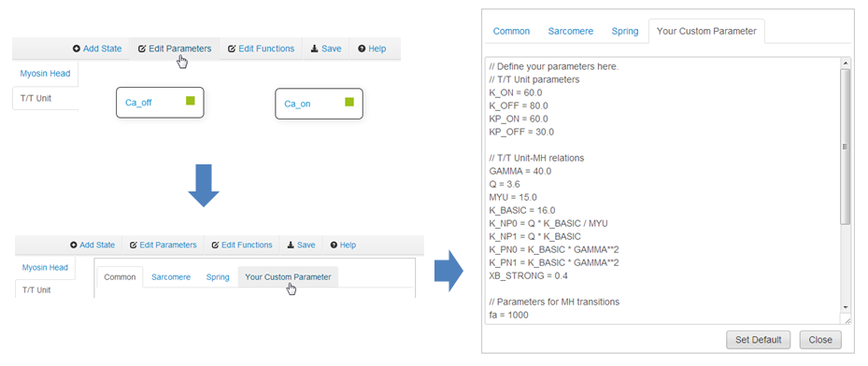This screenshot has width=868, height=366.
Task: Open Edit Functions in the upper toolbar
Action: pyautogui.click(x=261, y=49)
